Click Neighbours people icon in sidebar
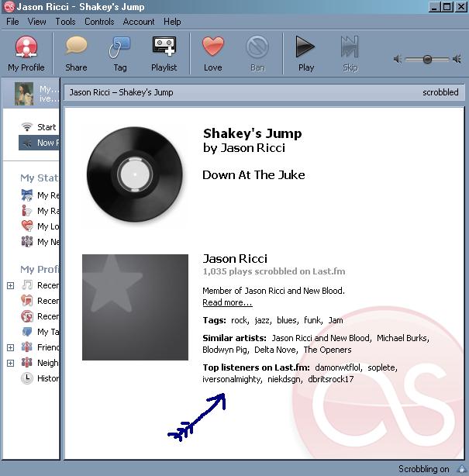The width and height of the screenshot is (469, 476). pos(27,363)
